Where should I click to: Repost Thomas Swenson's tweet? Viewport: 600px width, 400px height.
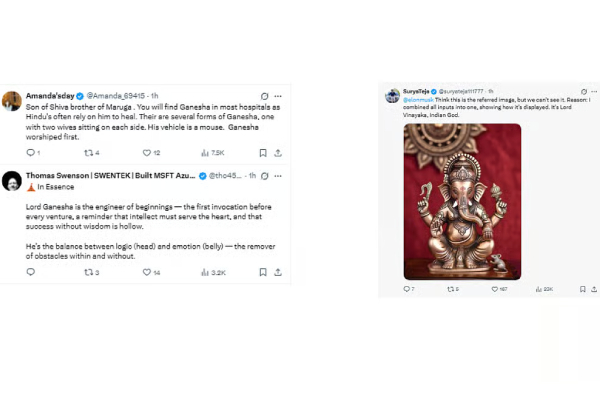(88, 271)
